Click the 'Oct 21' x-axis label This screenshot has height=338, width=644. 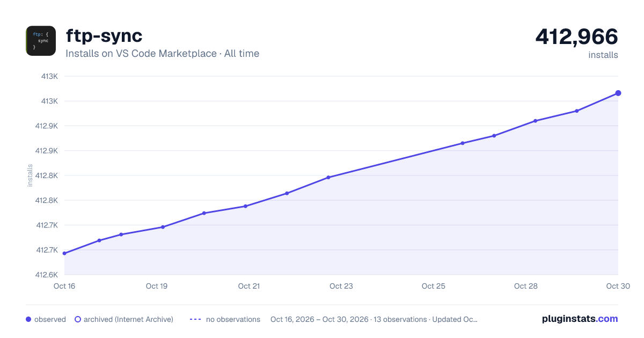pyautogui.click(x=249, y=286)
